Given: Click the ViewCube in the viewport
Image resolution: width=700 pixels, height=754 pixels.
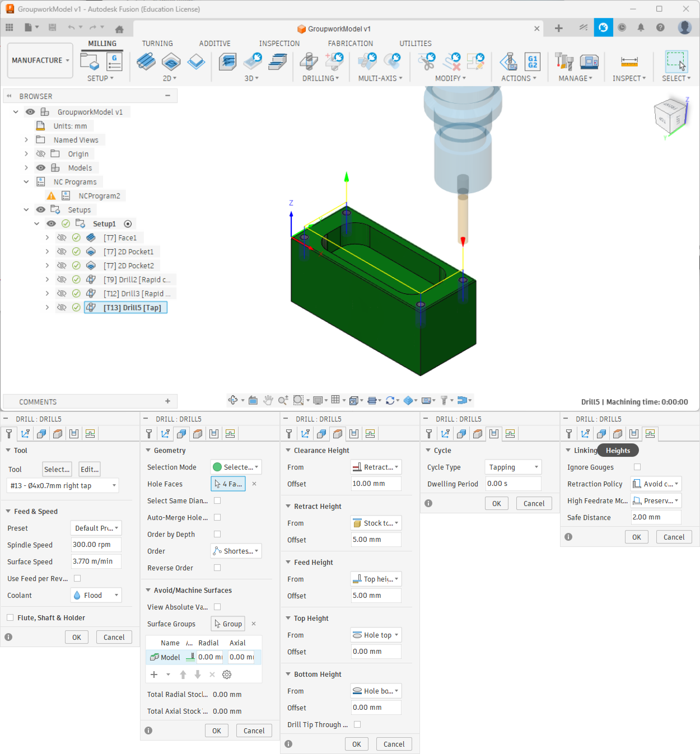Looking at the screenshot, I should [671, 116].
